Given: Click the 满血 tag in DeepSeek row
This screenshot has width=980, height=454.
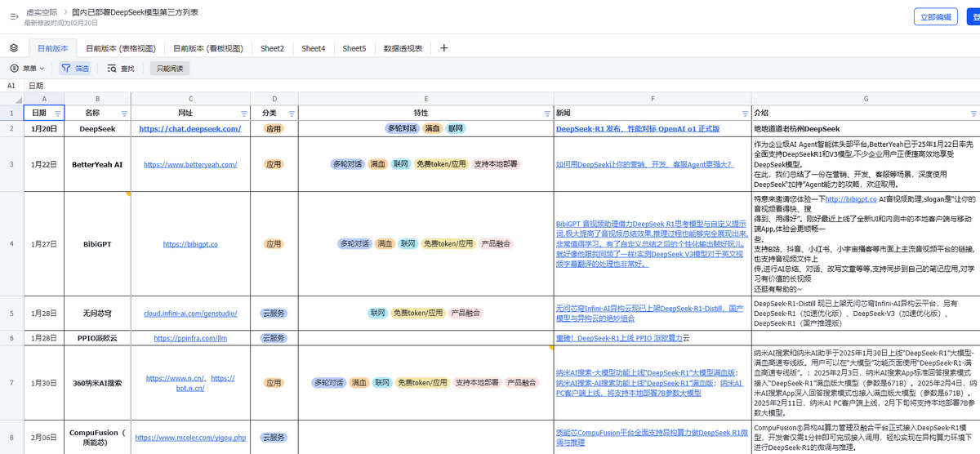Looking at the screenshot, I should pyautogui.click(x=433, y=129).
